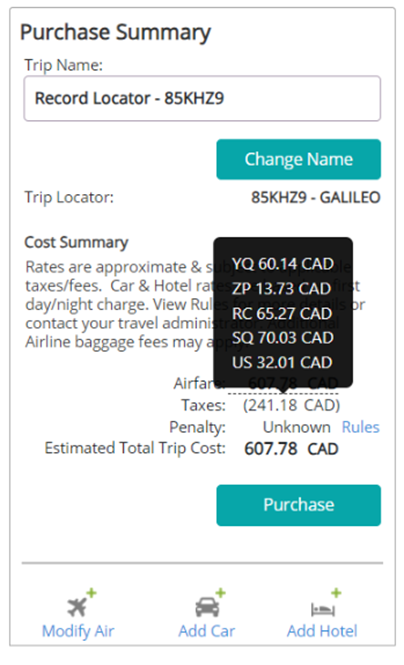Viewport: 404px width, 665px height.
Task: Click the US 32.01 CAD tooltip line
Action: point(282,363)
